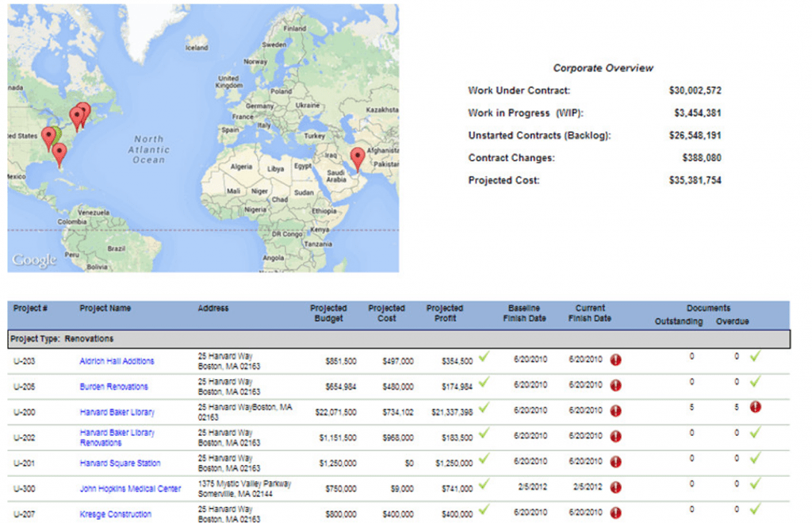Click outstanding documents count 5 in row U-200
This screenshot has width=812, height=523.
pos(691,407)
